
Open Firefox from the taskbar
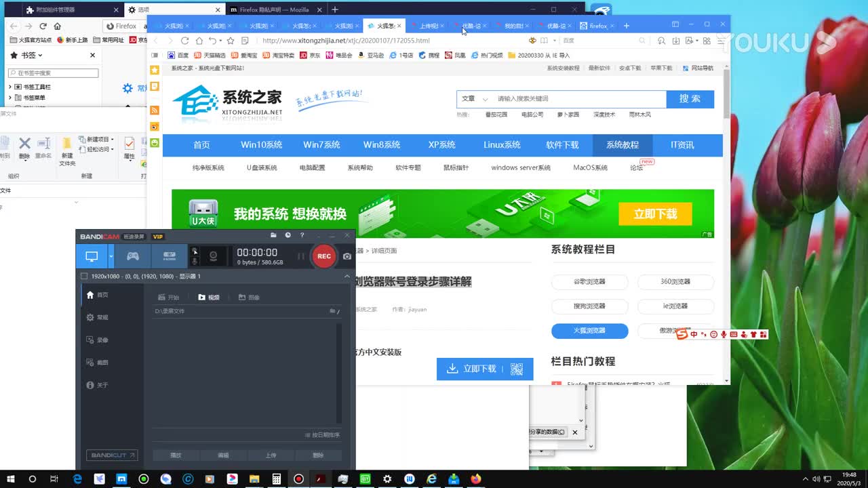(x=475, y=479)
